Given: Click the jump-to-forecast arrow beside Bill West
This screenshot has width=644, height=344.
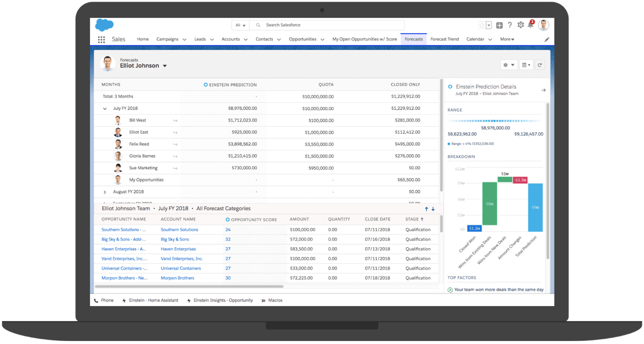Looking at the screenshot, I should [x=175, y=121].
